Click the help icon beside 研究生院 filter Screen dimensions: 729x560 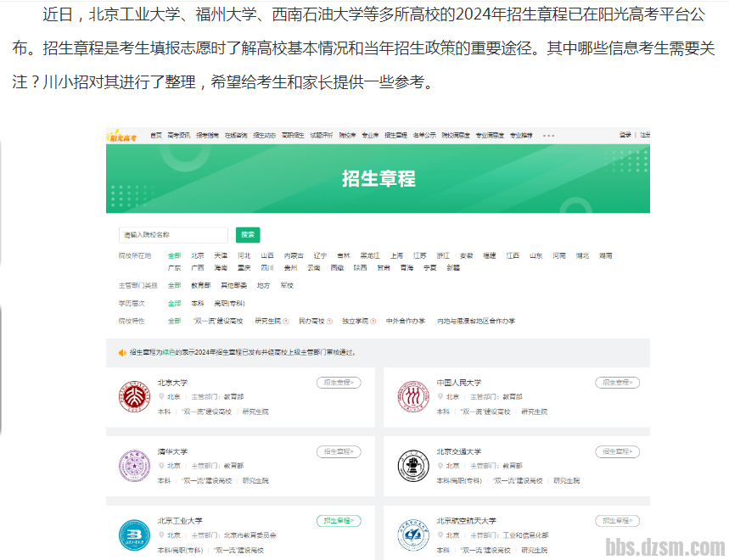click(x=287, y=322)
